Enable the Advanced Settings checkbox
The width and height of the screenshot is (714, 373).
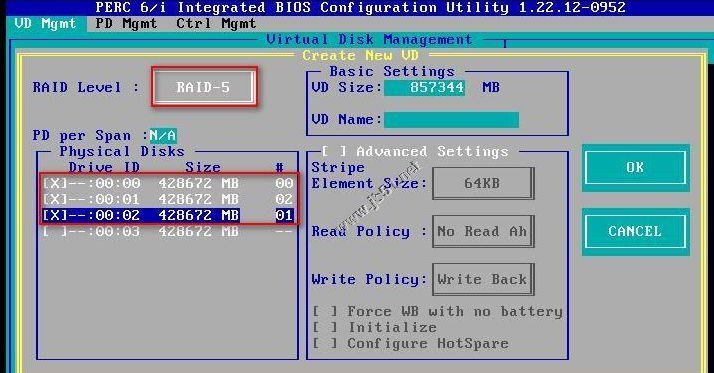tap(334, 151)
